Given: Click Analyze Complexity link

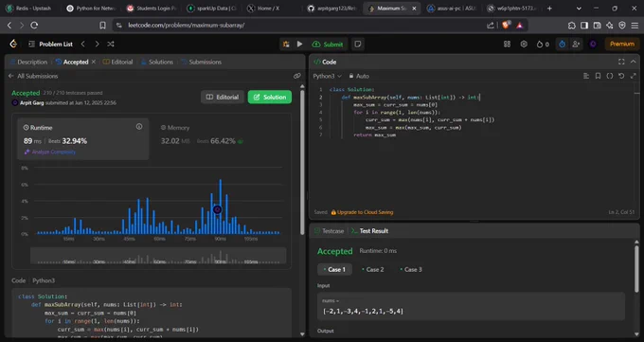Looking at the screenshot, I should tap(50, 152).
